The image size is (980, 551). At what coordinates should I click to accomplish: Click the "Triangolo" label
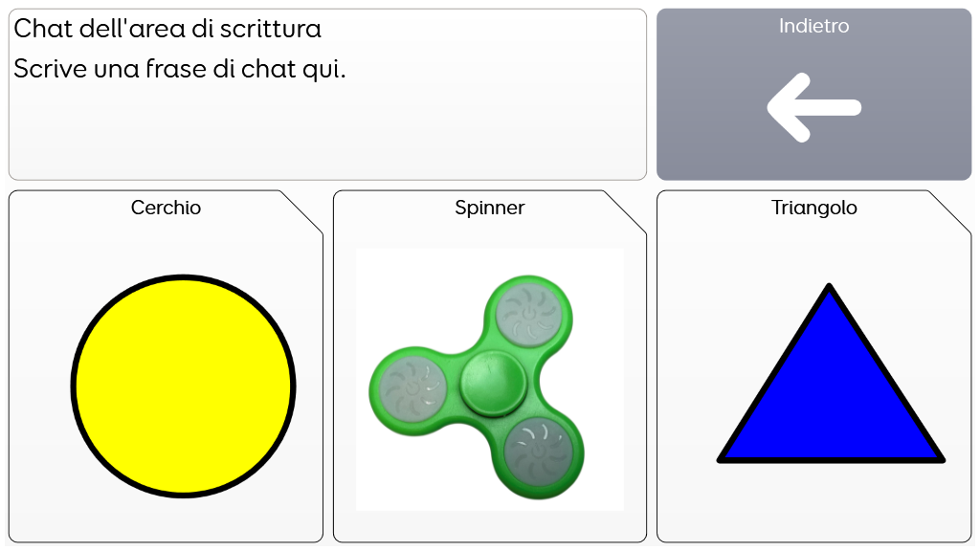pos(813,208)
